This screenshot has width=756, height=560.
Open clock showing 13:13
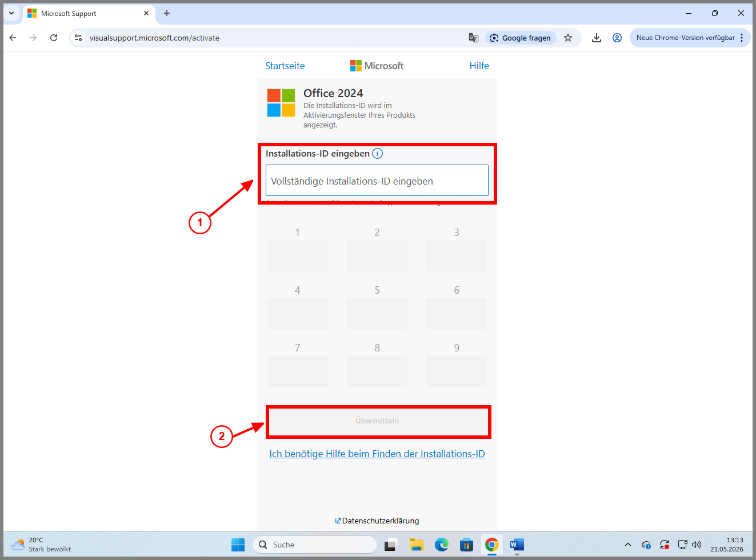coord(727,545)
